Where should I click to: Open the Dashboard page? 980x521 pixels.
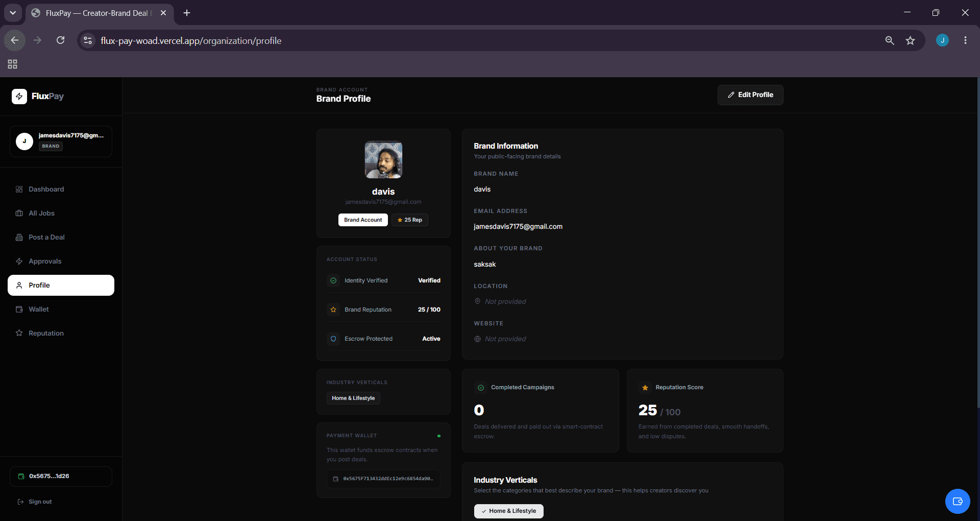click(61, 189)
